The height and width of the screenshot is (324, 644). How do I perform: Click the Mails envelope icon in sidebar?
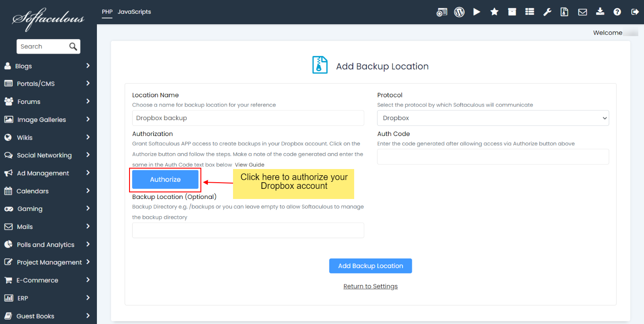pos(8,227)
